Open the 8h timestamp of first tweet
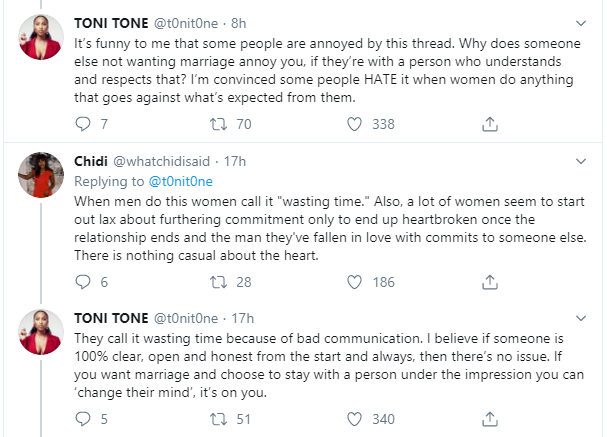Screen dimensions: 607x437 tap(267, 21)
